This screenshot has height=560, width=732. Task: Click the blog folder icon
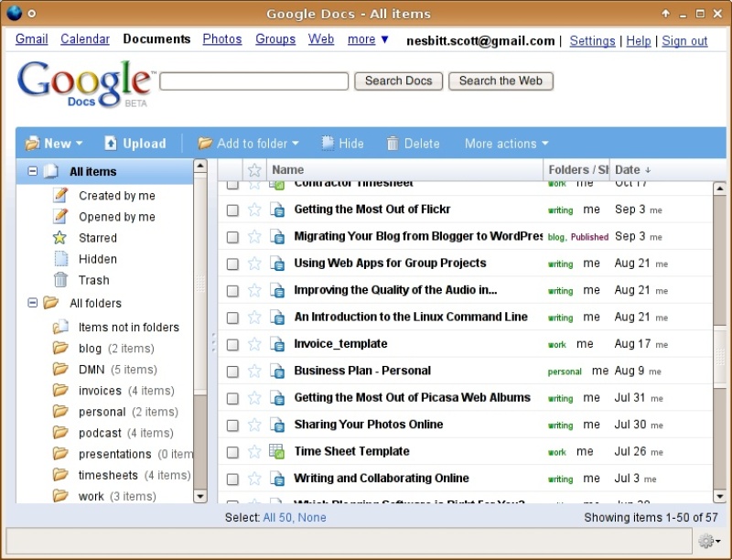pyautogui.click(x=60, y=348)
